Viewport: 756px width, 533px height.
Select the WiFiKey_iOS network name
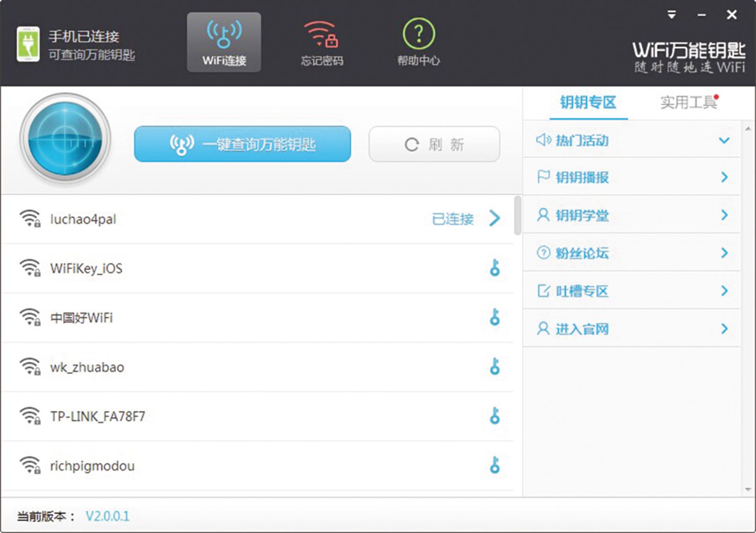click(86, 269)
